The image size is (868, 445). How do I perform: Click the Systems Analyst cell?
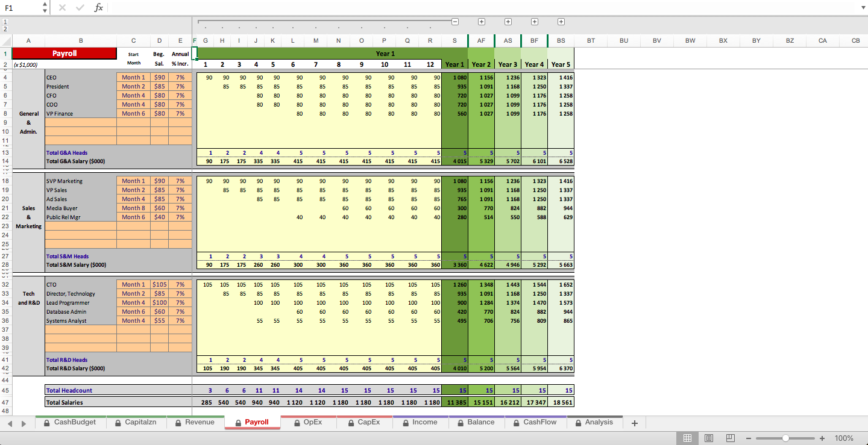tap(81, 320)
